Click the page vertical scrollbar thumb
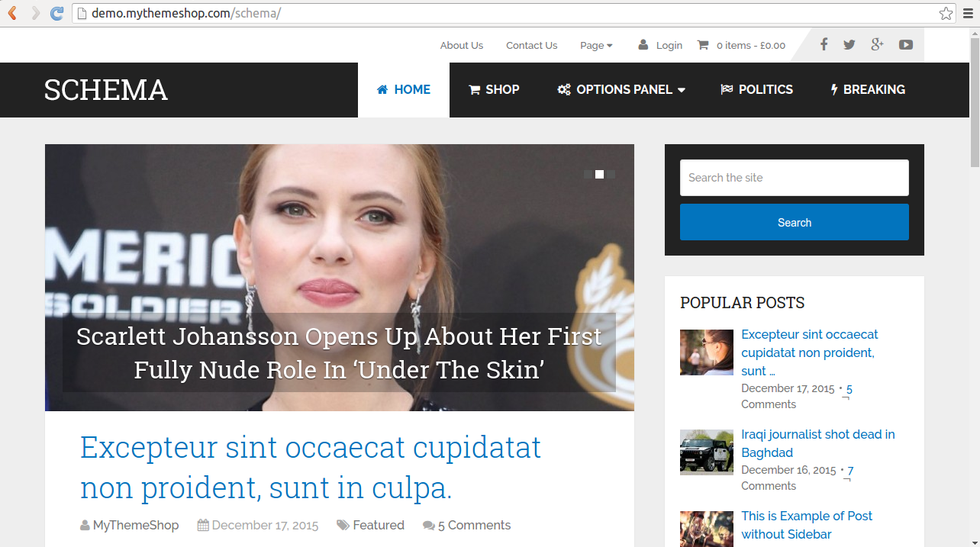 coord(975,101)
